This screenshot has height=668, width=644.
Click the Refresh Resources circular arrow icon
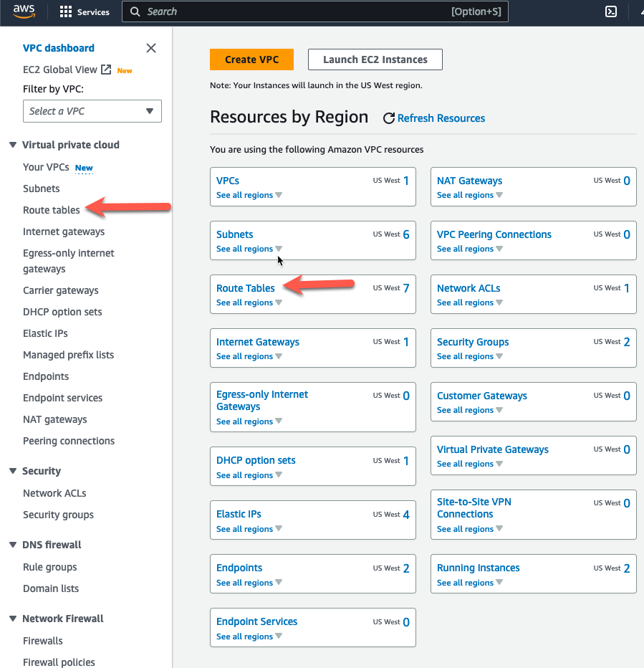click(388, 118)
